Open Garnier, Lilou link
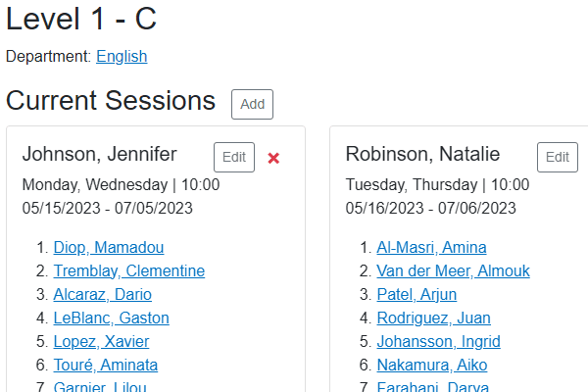Screen dimensions: 588x392 (x=100, y=386)
